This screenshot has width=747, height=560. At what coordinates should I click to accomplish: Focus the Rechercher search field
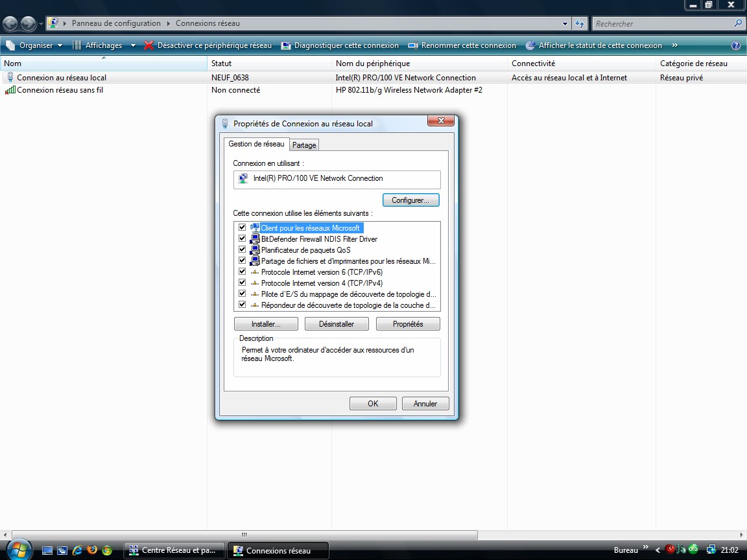click(x=662, y=23)
